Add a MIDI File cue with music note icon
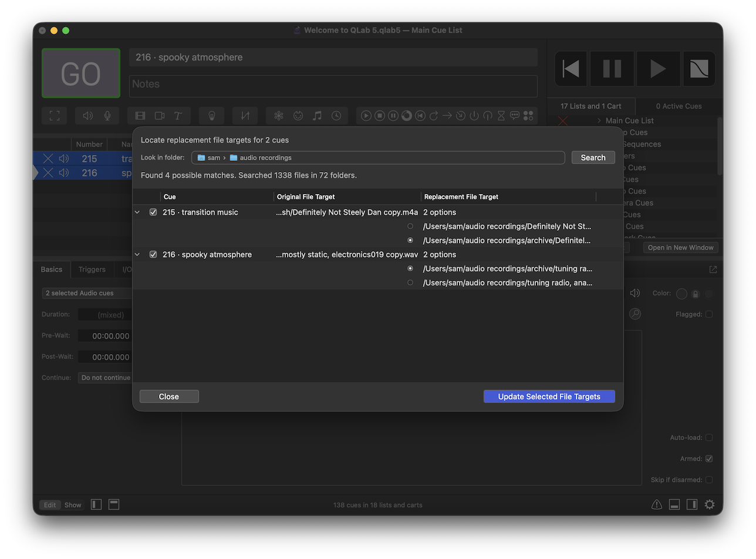Viewport: 756px width, 559px height. click(317, 116)
